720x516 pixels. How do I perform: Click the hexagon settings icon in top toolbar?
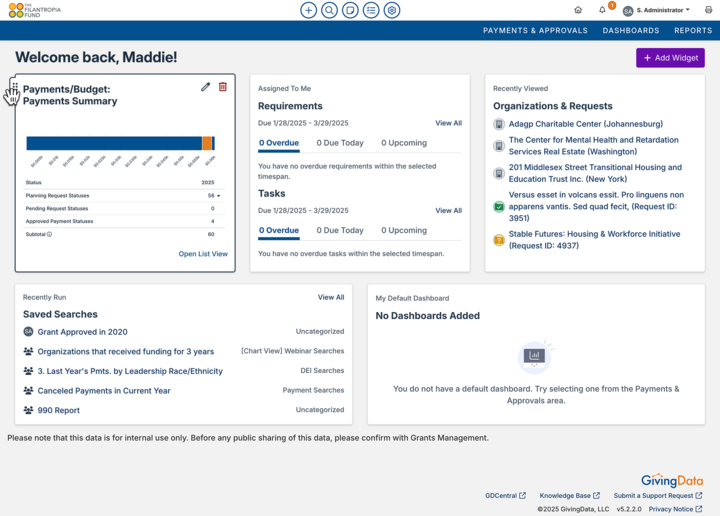point(392,10)
